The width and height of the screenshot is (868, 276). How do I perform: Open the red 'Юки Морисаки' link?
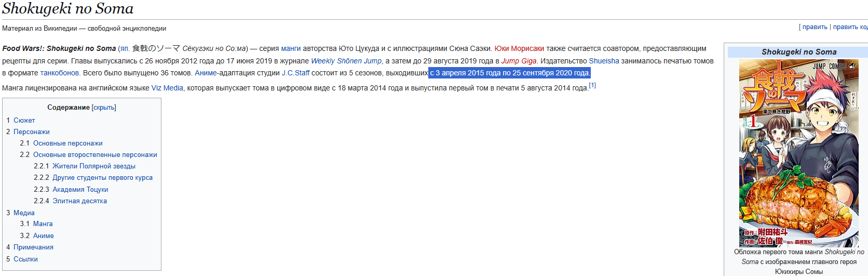coord(519,48)
